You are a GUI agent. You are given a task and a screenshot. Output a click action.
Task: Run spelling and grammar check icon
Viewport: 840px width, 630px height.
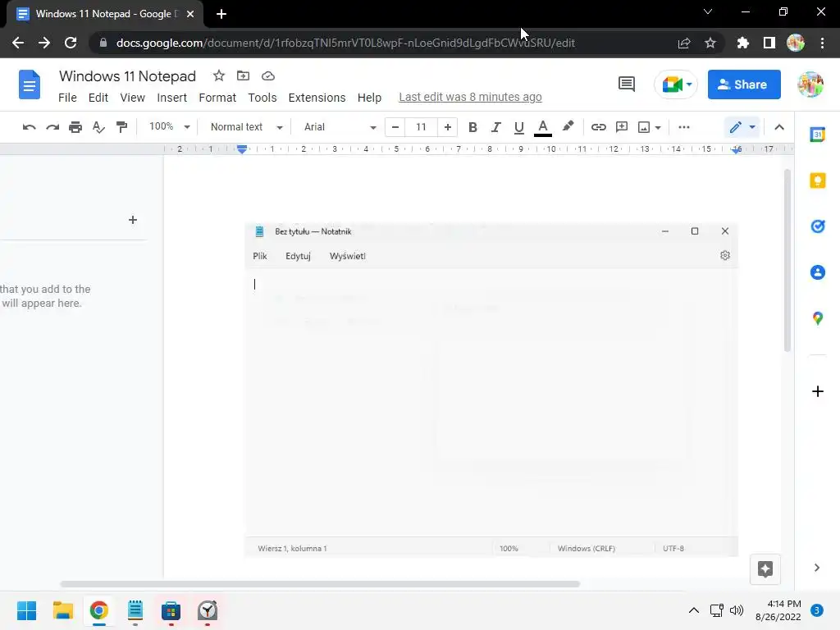[98, 127]
